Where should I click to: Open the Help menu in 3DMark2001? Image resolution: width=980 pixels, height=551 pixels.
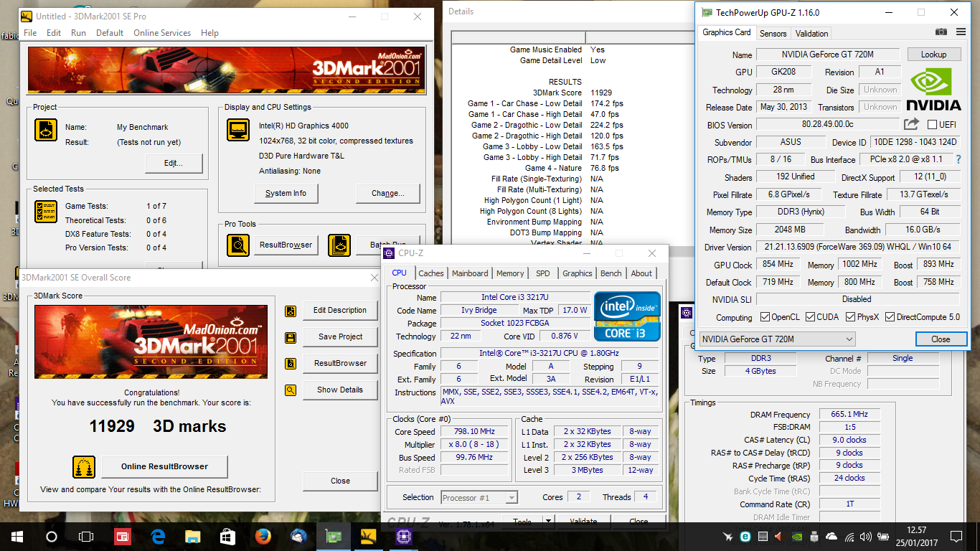pyautogui.click(x=209, y=33)
